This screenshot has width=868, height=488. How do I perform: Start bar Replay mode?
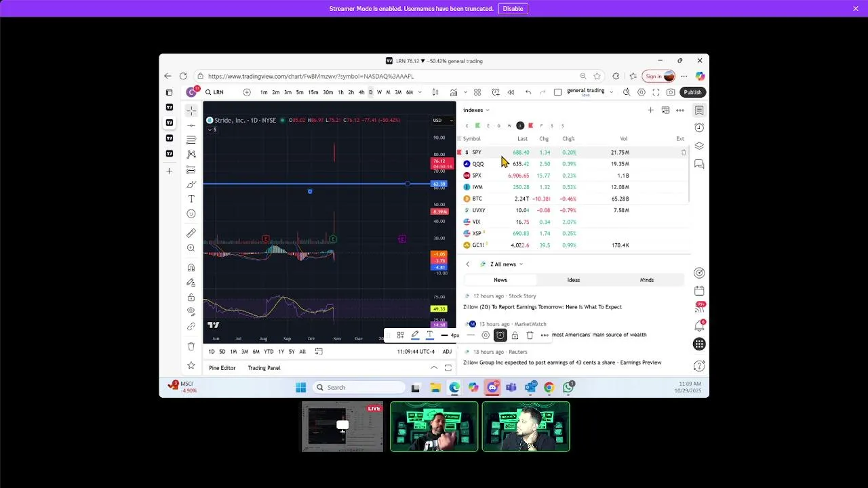point(511,92)
